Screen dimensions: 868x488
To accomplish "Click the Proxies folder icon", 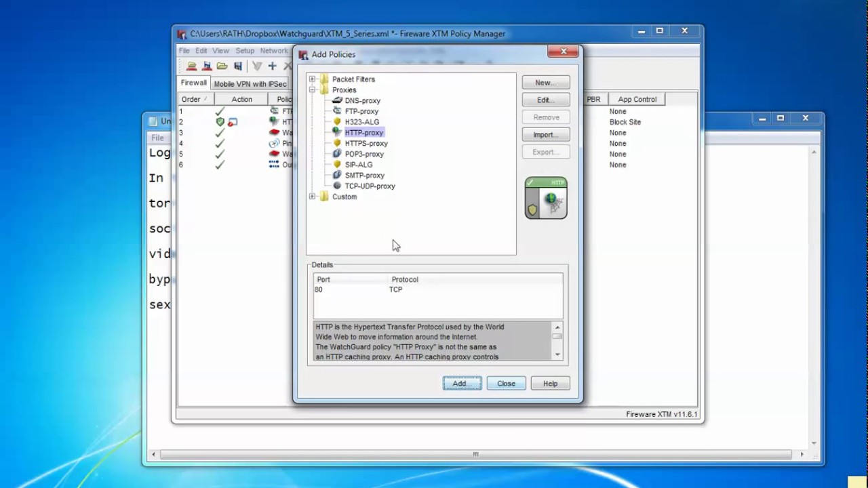I will coord(324,89).
